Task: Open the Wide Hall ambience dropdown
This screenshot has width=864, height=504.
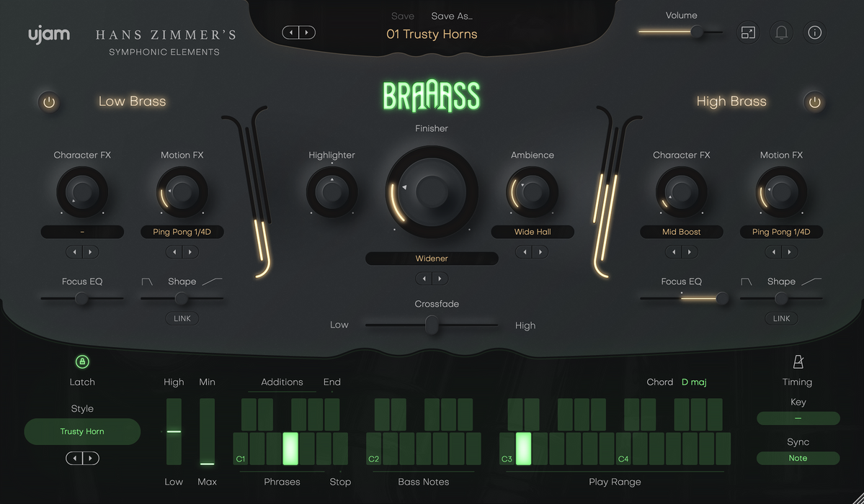Action: 533,232
